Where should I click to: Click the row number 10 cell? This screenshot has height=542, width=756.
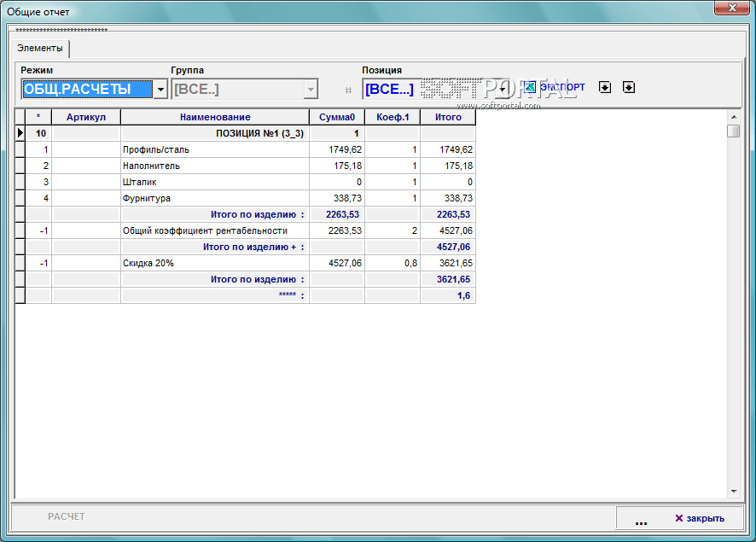(38, 133)
